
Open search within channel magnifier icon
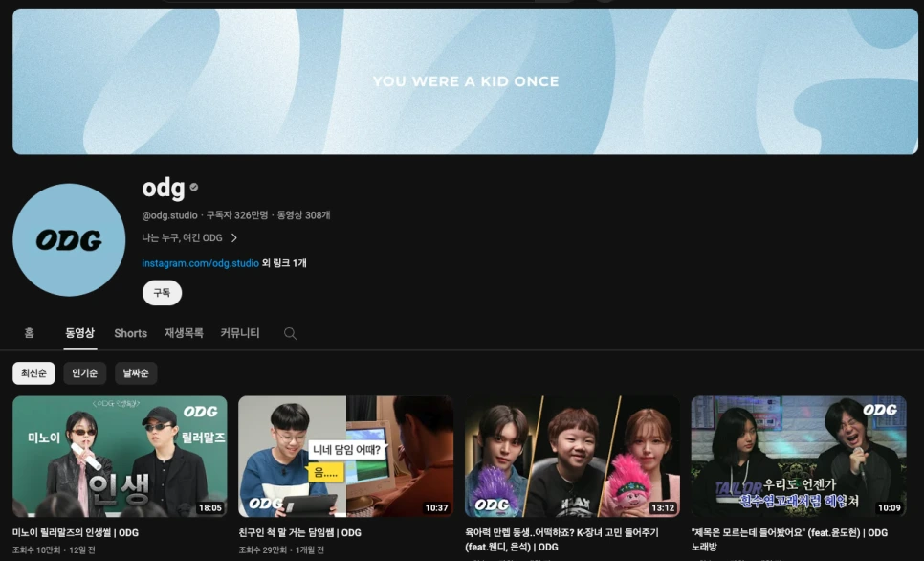290,333
